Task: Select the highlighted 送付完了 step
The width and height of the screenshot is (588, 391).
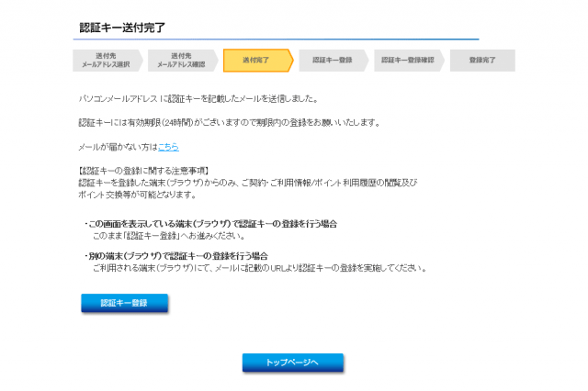Action: tap(258, 61)
